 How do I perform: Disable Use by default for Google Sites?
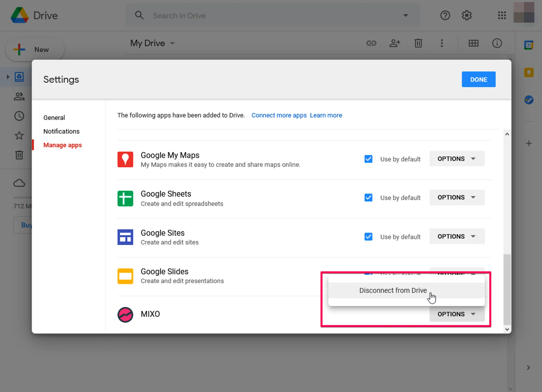368,237
